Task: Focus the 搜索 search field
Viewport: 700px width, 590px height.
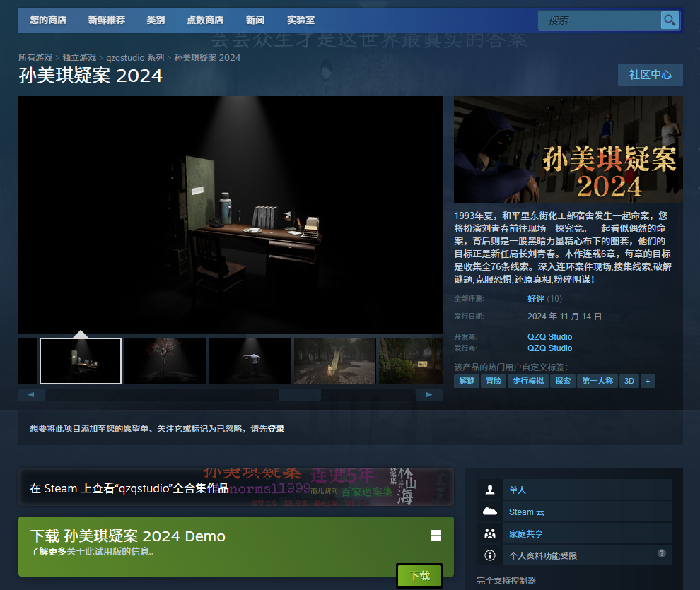Action: click(599, 20)
